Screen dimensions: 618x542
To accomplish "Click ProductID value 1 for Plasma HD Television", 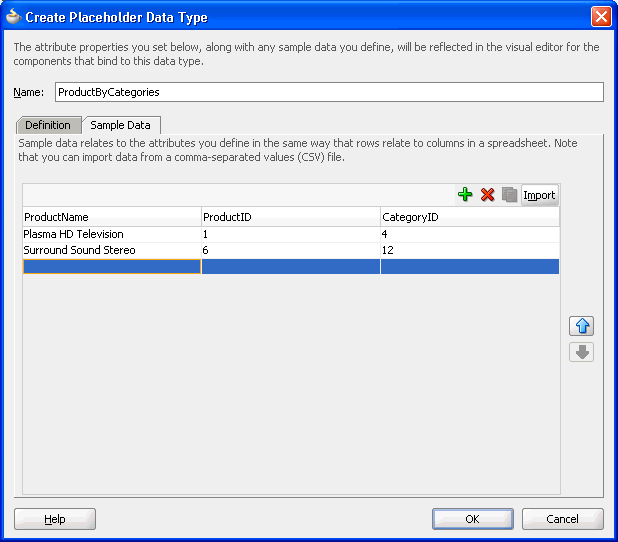I will coord(291,234).
